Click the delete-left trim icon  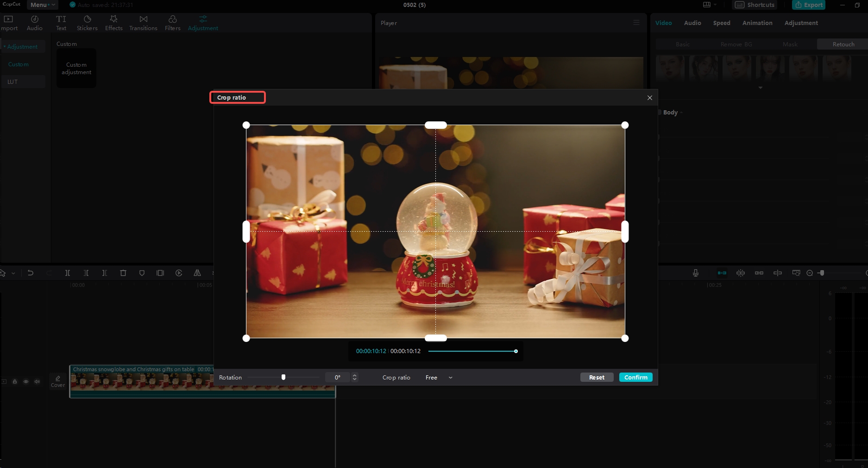86,273
